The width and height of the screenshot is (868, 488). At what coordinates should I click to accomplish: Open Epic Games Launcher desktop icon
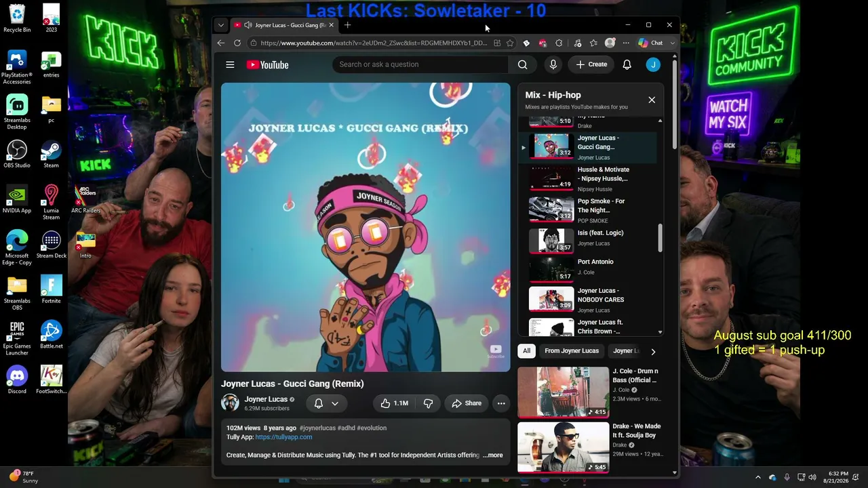pyautogui.click(x=17, y=338)
